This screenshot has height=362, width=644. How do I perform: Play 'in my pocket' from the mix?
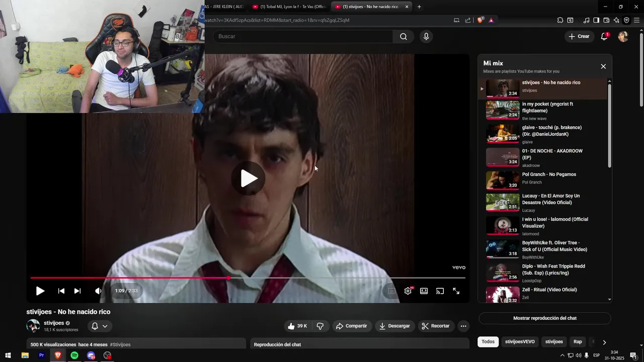tap(543, 111)
